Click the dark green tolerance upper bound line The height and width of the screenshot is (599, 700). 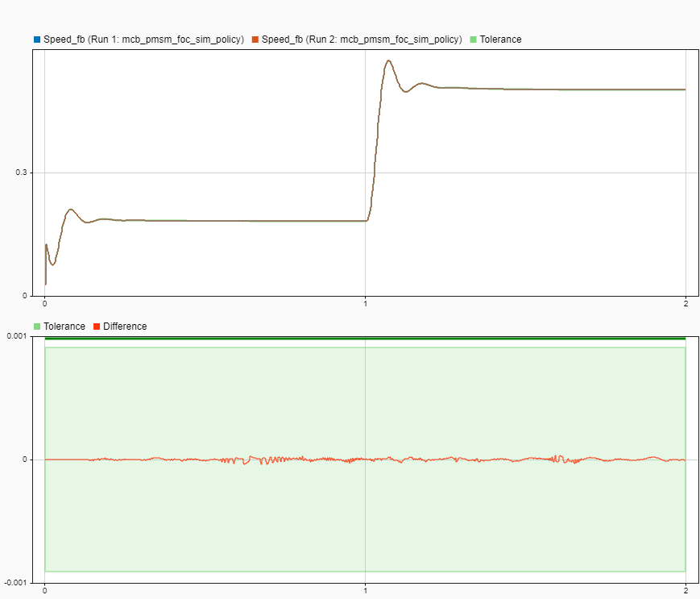[362, 339]
